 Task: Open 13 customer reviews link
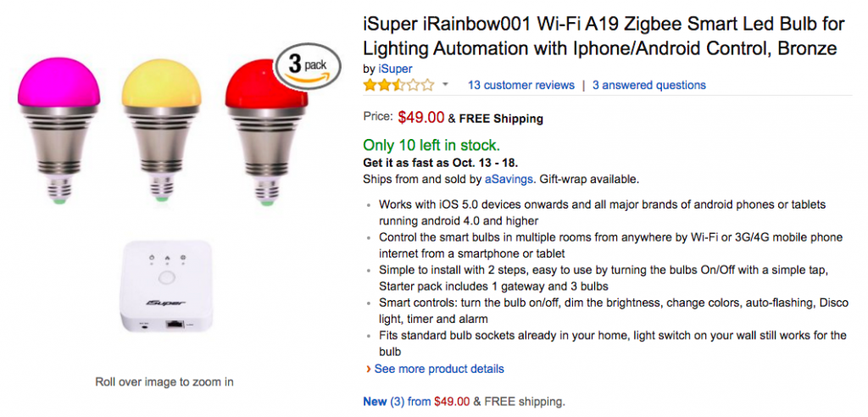click(x=520, y=85)
